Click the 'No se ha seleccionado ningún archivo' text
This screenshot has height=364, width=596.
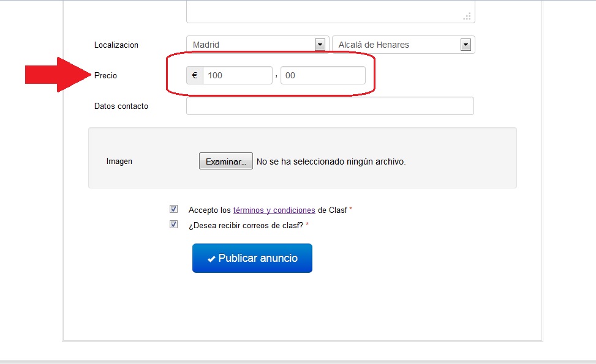(331, 162)
